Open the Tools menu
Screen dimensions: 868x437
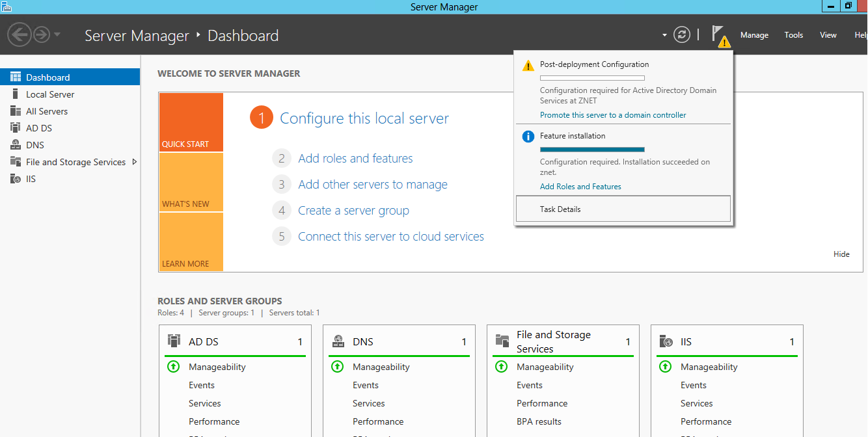[x=793, y=35]
